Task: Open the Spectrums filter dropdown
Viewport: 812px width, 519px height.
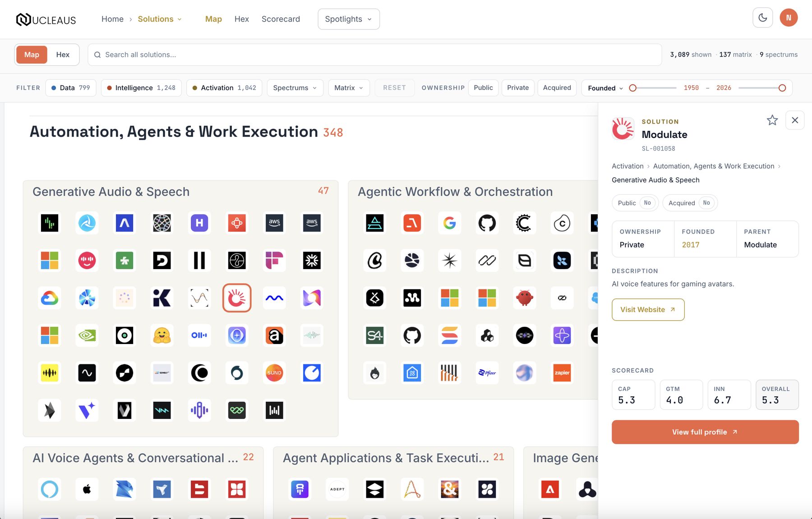Action: pos(295,88)
